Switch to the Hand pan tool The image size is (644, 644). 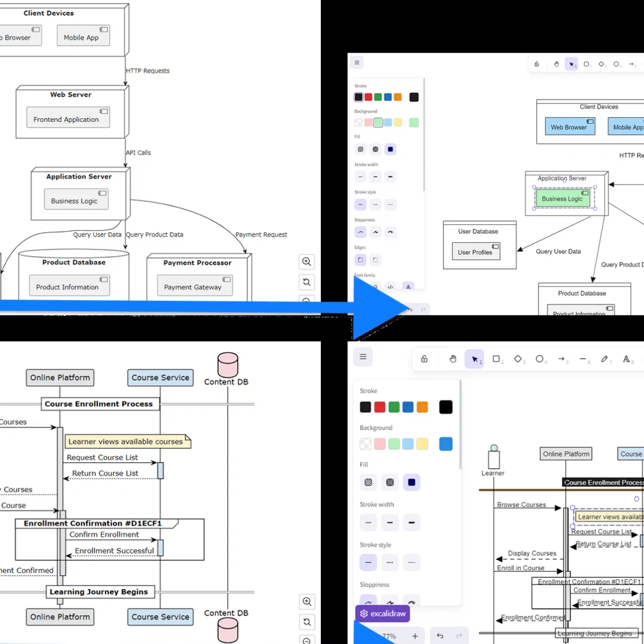pos(453,359)
